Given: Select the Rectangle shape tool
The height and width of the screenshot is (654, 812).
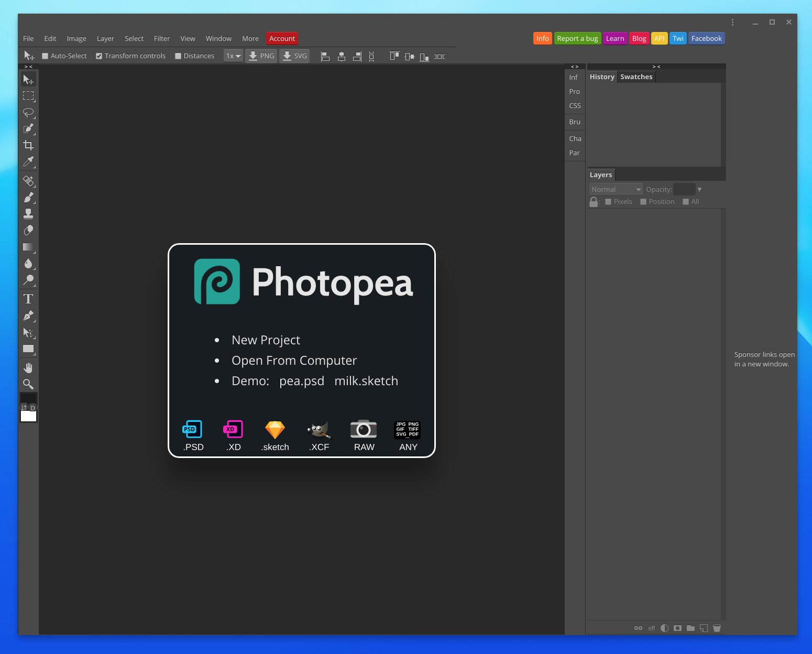Looking at the screenshot, I should [x=28, y=349].
